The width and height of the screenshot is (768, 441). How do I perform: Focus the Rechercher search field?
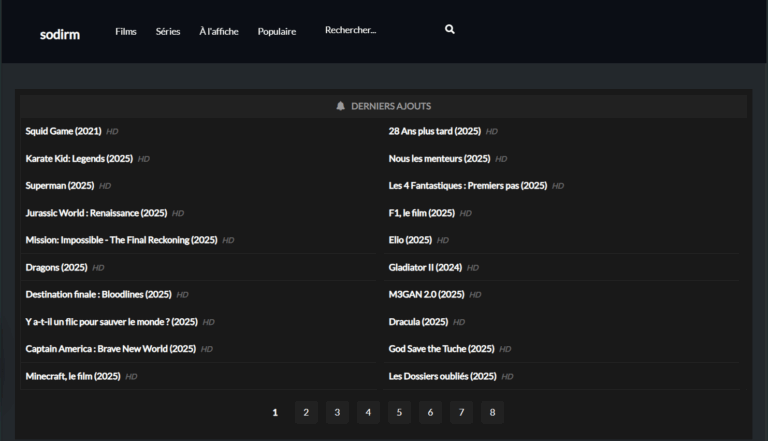375,30
